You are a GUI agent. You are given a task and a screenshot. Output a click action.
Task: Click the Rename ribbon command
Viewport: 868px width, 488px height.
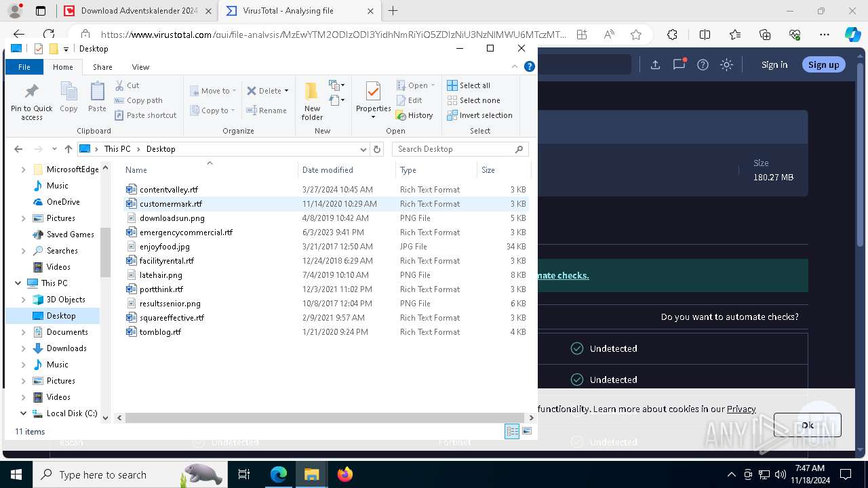(x=267, y=110)
